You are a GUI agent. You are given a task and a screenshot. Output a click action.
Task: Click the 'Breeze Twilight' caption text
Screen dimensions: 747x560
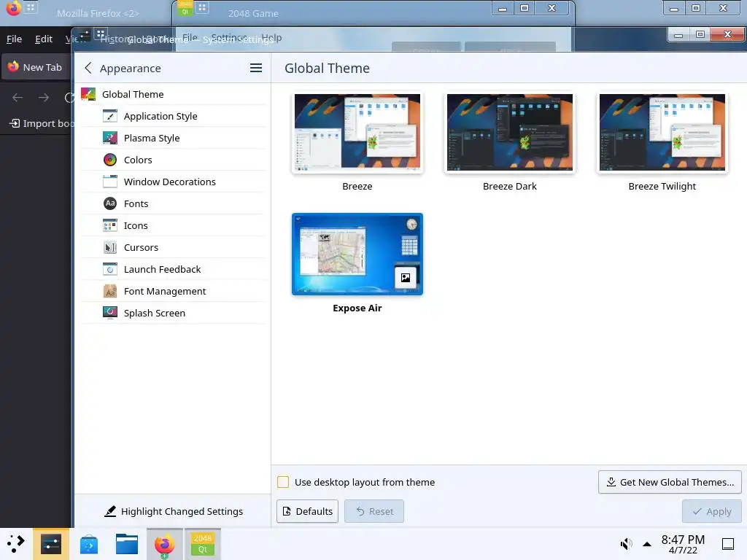tap(662, 186)
